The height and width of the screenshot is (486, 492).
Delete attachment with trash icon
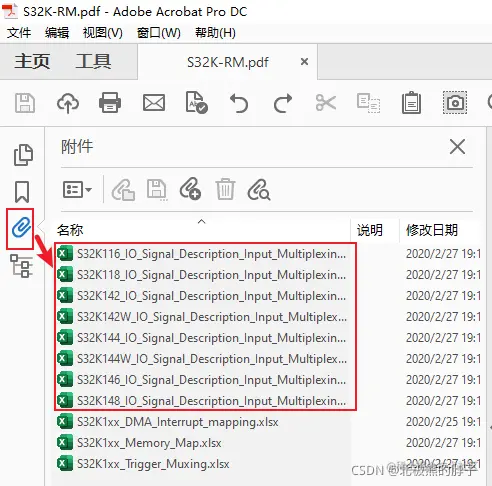tap(225, 189)
